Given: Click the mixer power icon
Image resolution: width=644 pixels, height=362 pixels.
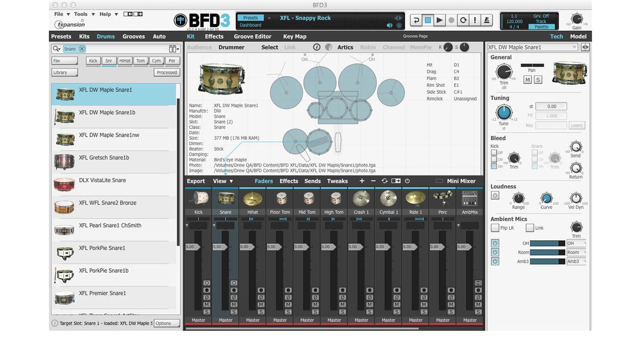Looking at the screenshot, I should pos(407,181).
